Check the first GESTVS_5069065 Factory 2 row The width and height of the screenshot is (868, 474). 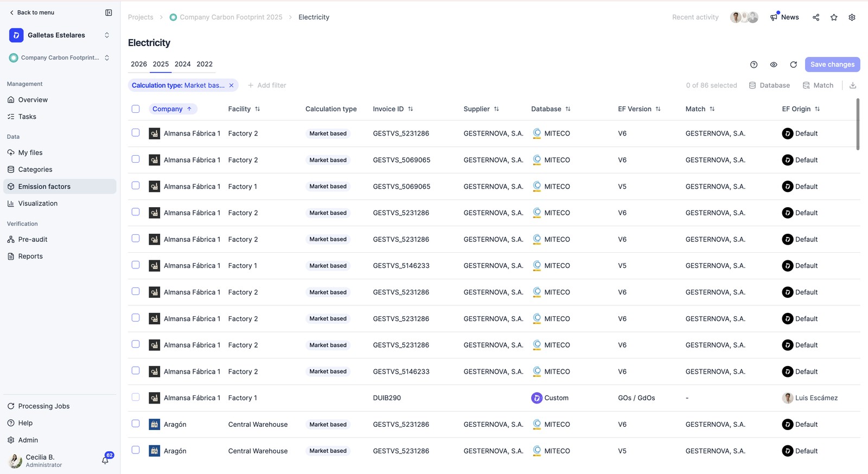tap(136, 159)
